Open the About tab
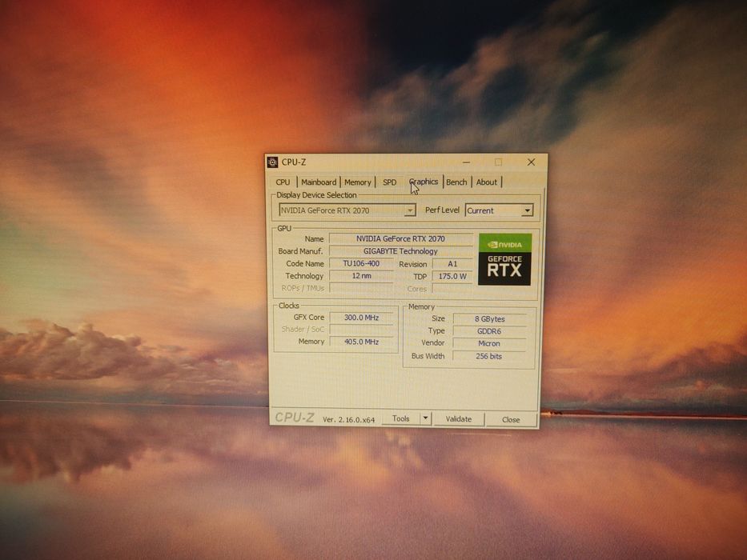Viewport: 747px width, 560px height. point(487,182)
